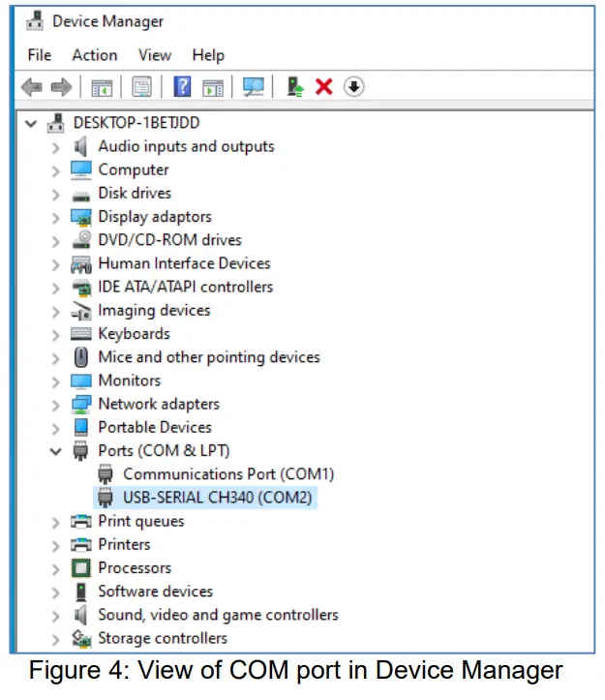Viewport: 605px width, 700px height.
Task: Expand the Sound, video and game controllers chevron
Action: coord(55,616)
